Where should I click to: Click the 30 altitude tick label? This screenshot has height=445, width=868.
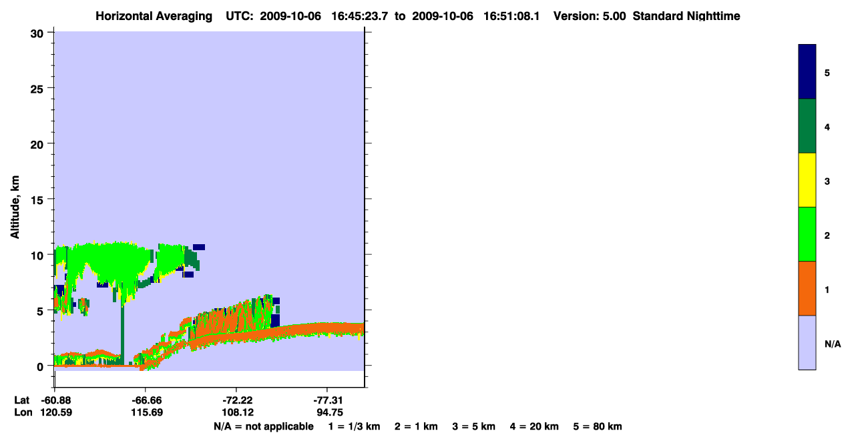pos(38,33)
